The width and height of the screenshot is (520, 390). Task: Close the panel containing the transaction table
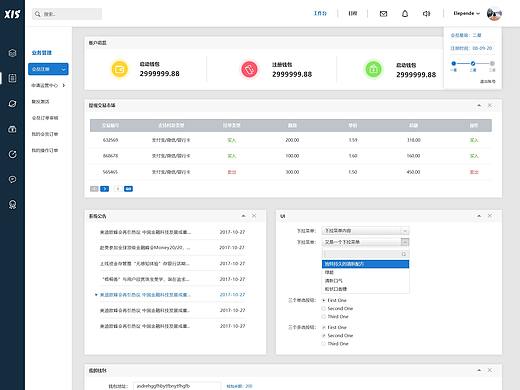(490, 105)
